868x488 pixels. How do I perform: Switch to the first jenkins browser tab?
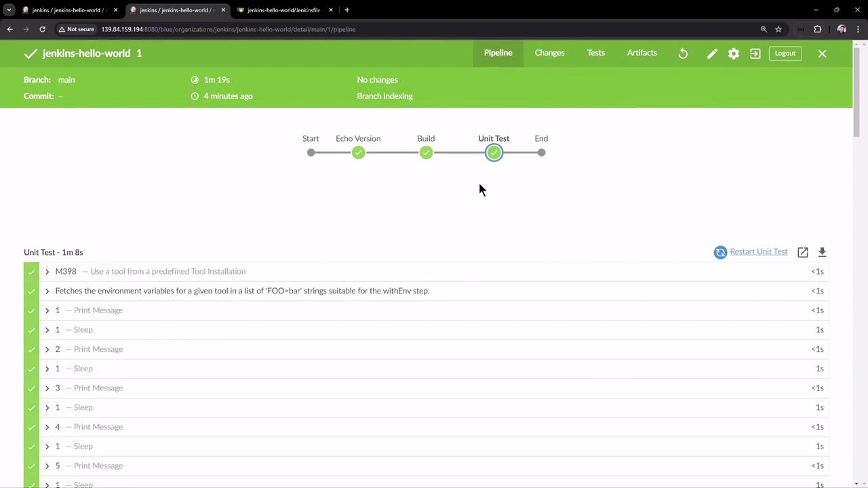[70, 10]
